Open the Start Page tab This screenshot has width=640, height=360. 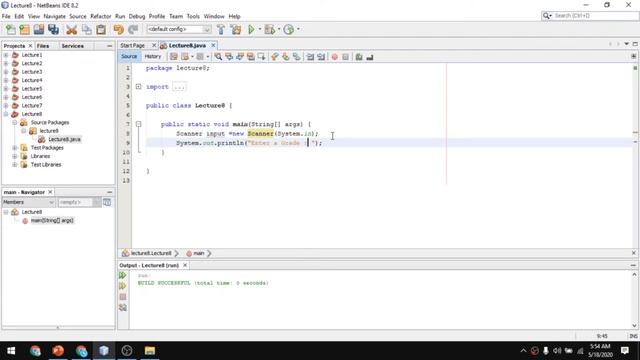click(x=133, y=45)
